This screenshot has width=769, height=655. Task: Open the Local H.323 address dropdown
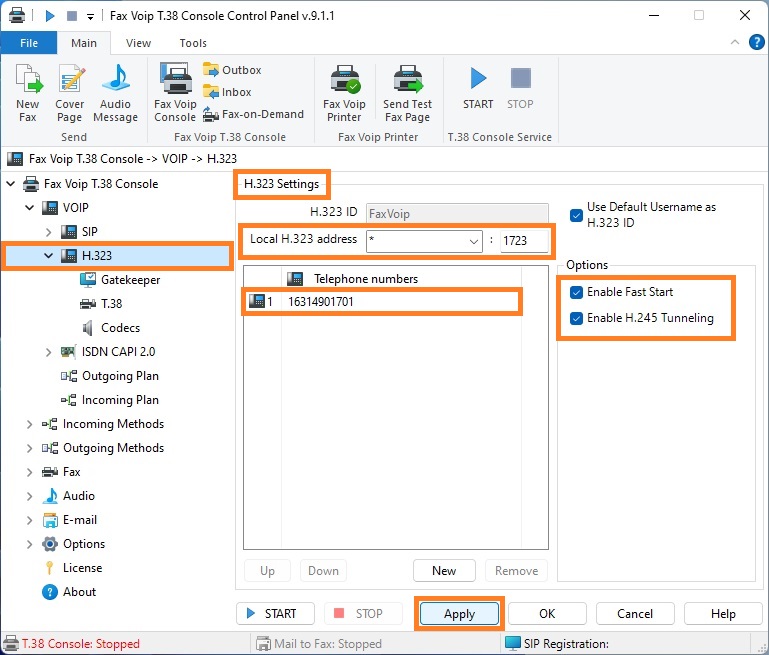click(x=473, y=241)
